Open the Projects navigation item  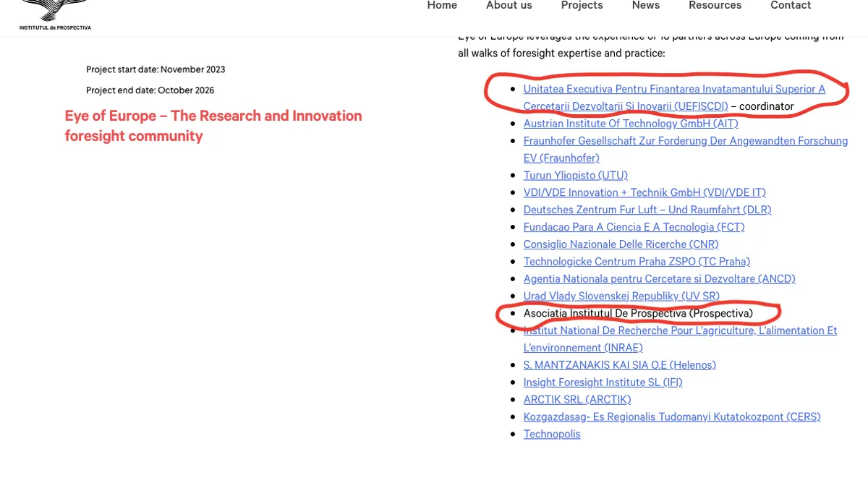click(582, 6)
